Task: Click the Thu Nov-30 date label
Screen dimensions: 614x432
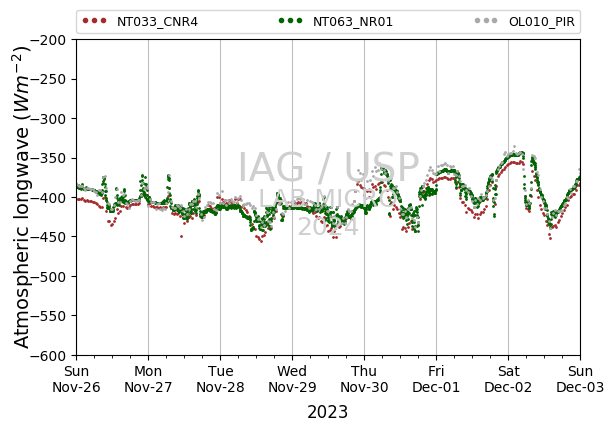Action: pyautogui.click(x=364, y=379)
